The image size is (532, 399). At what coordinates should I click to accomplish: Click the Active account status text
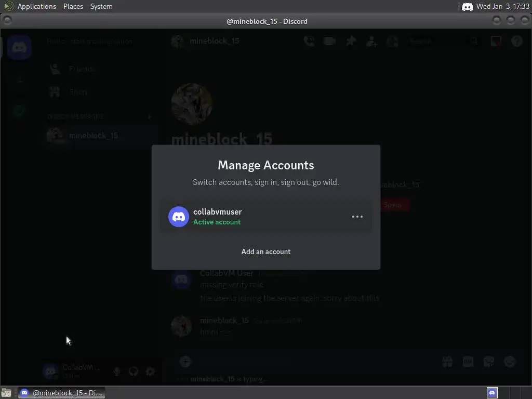pos(217,222)
